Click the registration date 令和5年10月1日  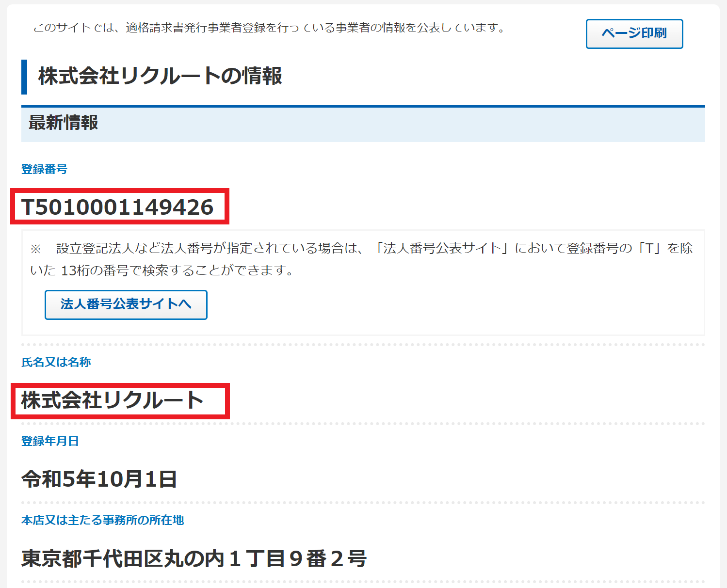[99, 479]
